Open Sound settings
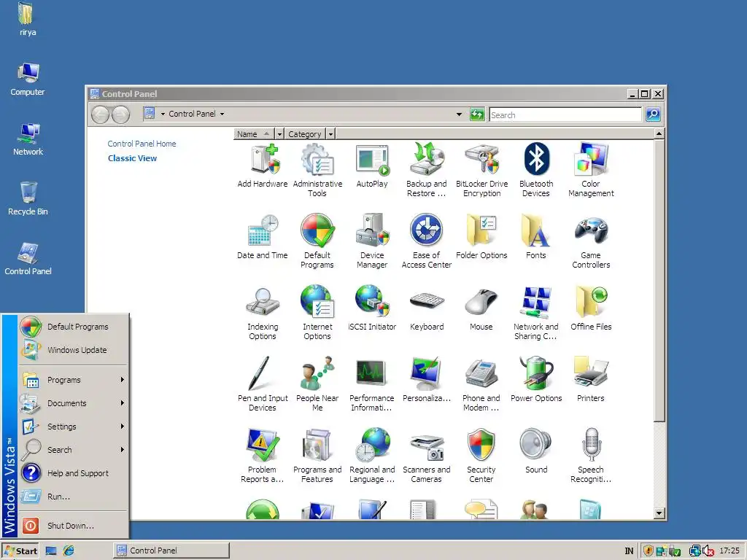The width and height of the screenshot is (747, 560). point(536,451)
